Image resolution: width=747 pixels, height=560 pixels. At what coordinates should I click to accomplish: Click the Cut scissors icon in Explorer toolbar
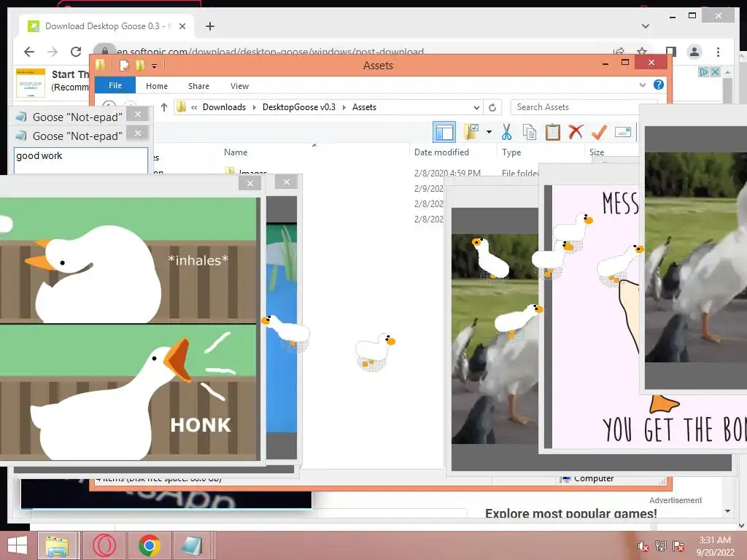(x=506, y=132)
